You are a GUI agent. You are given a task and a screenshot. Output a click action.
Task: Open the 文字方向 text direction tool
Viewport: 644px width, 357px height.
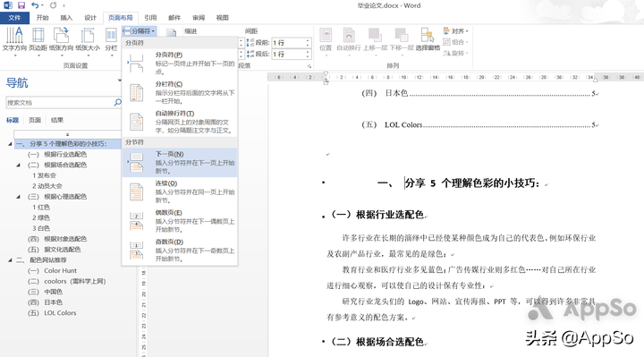(14, 40)
